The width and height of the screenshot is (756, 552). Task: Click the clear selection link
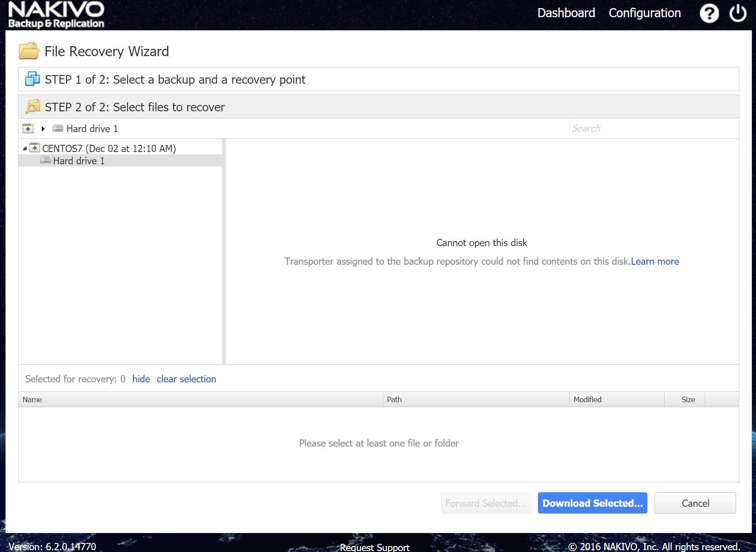coord(186,379)
